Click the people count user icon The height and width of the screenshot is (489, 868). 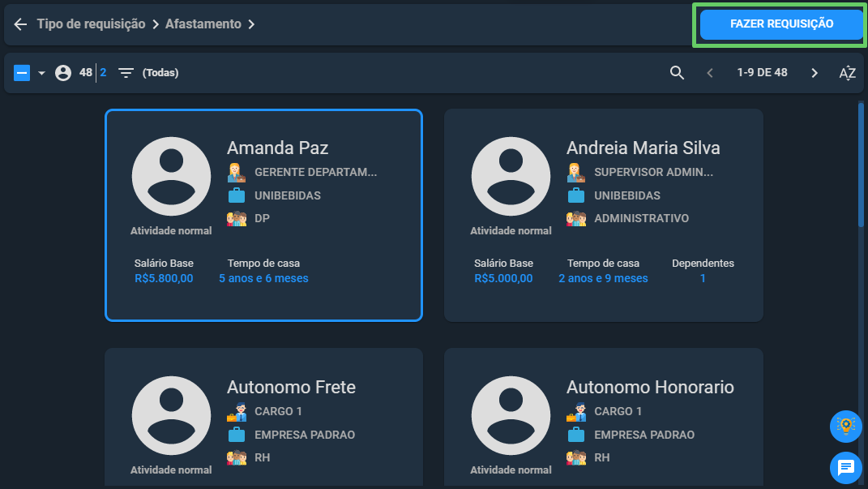click(63, 72)
